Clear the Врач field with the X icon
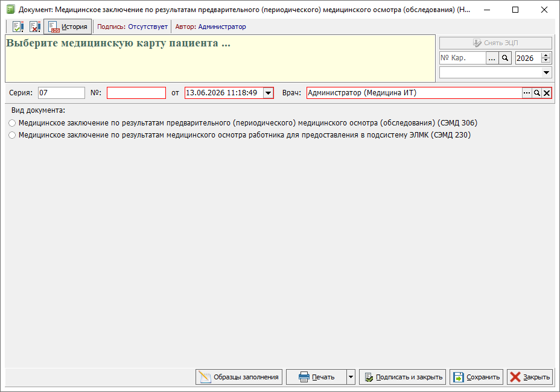This screenshot has width=560, height=392. [x=547, y=93]
